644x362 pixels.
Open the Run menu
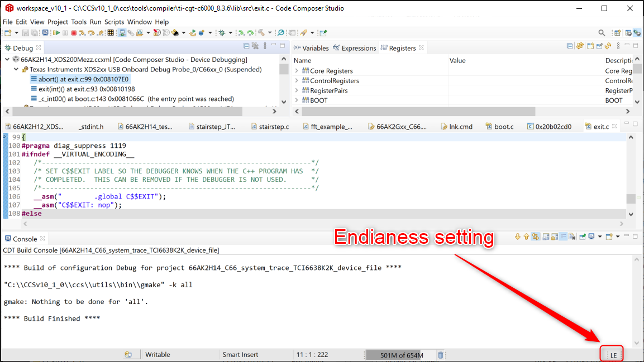pos(96,22)
